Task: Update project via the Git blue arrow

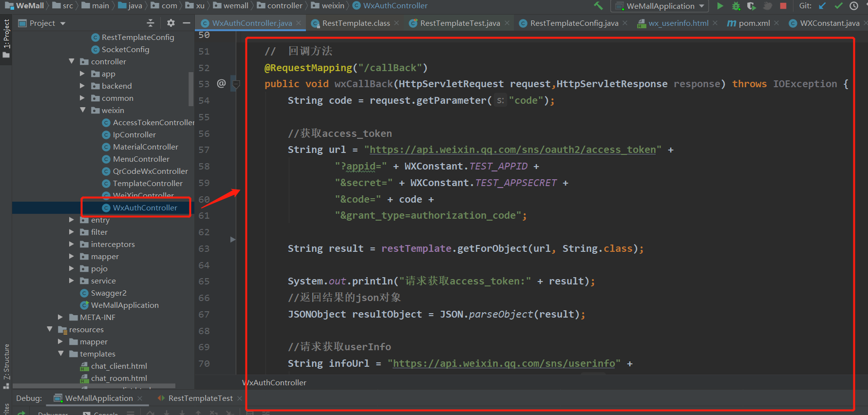Action: (822, 6)
